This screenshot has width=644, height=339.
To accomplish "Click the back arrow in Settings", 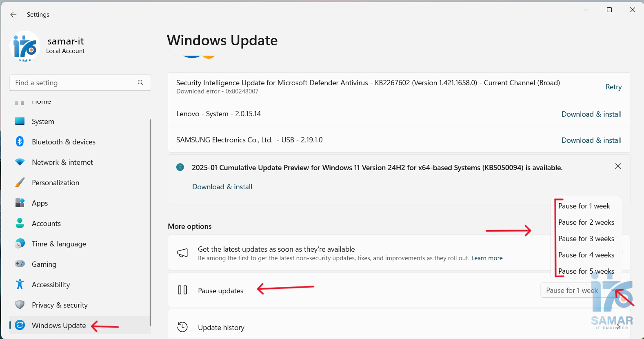I will tap(13, 15).
